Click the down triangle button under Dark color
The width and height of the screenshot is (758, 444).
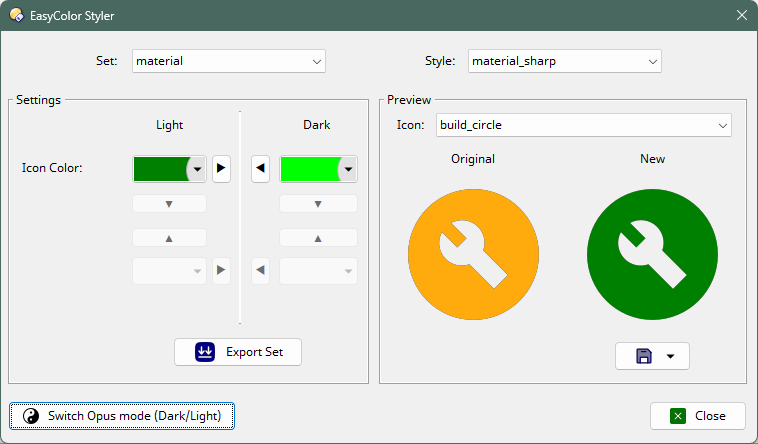[x=318, y=204]
